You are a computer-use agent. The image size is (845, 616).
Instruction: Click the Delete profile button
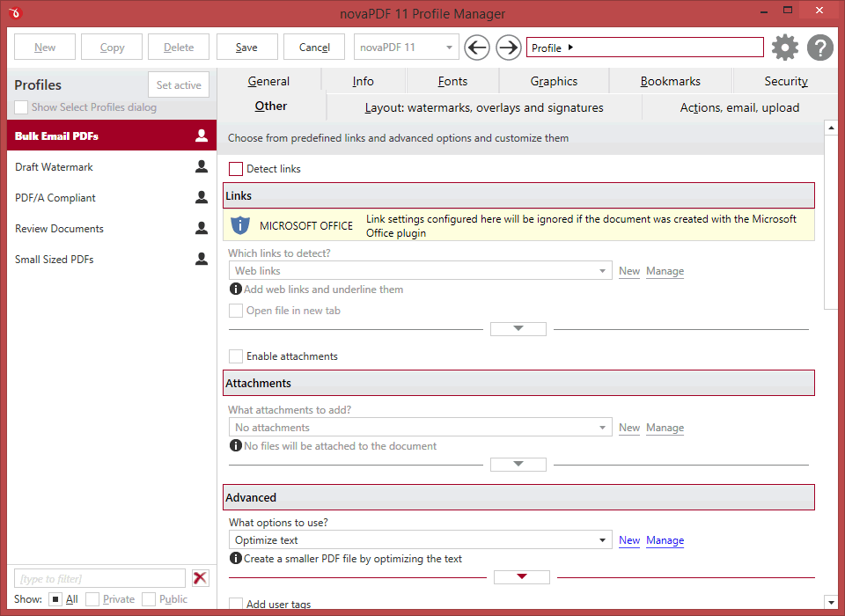tap(179, 48)
